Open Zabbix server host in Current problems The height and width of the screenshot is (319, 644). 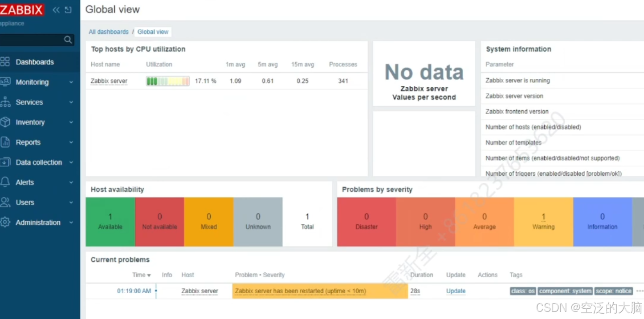coord(200,291)
